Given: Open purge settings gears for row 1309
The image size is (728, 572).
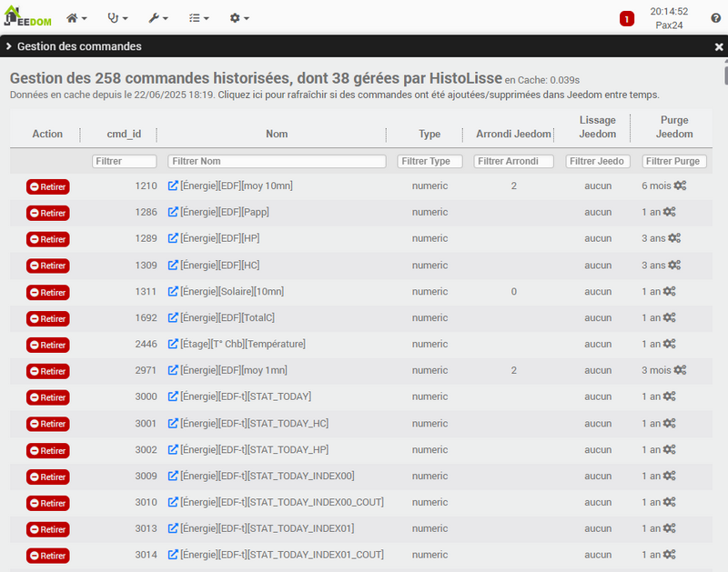Looking at the screenshot, I should [674, 265].
